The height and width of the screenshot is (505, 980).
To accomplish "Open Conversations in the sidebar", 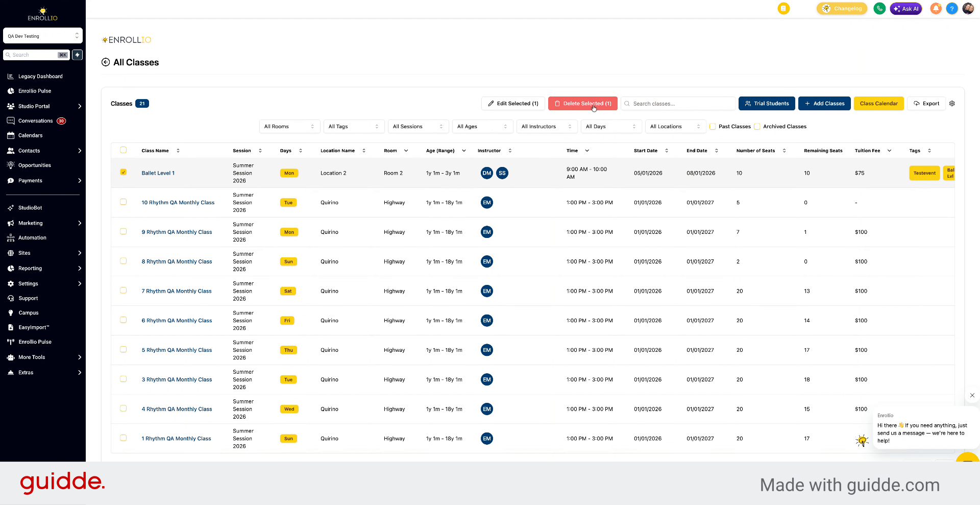I will tap(36, 121).
